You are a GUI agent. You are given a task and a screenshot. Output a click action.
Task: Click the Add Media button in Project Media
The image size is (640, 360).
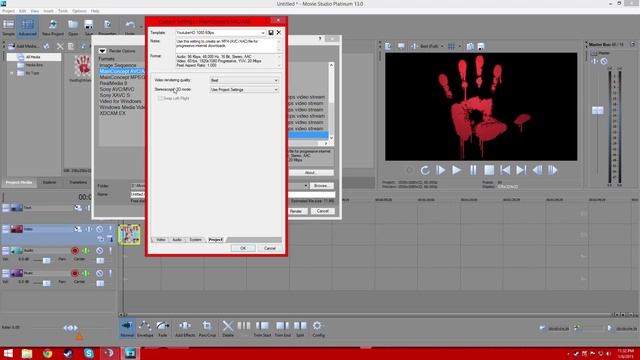click(23, 46)
